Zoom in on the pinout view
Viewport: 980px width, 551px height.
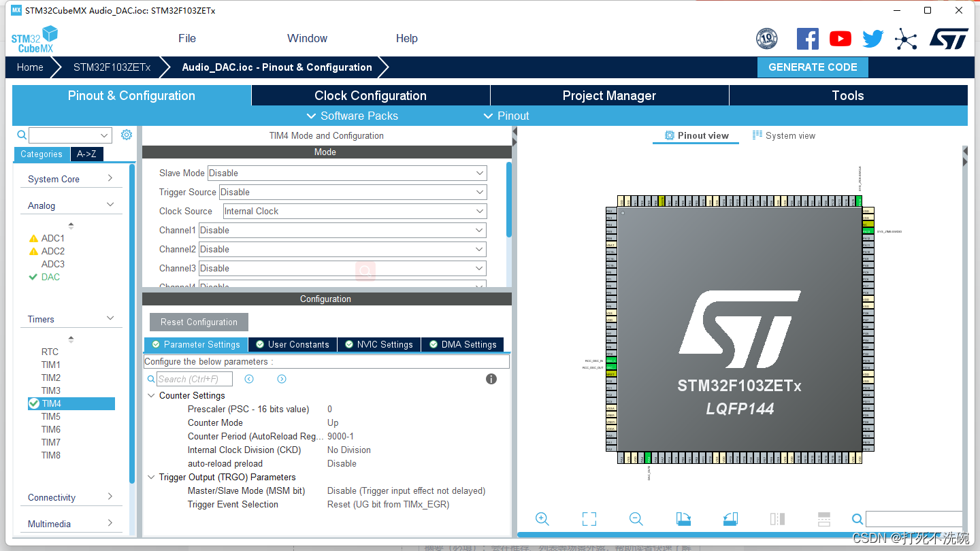[542, 519]
